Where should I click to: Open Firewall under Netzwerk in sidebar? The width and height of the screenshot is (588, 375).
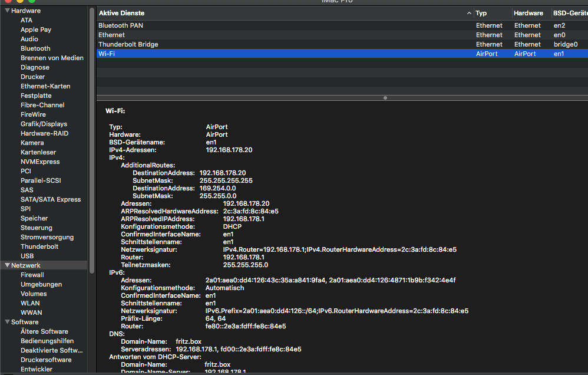pos(32,275)
